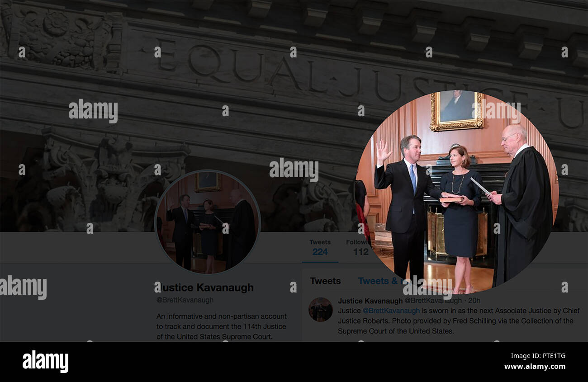Screen dimensions: 588x382
Task: Open the www.alamy.com link
Action: point(535,367)
